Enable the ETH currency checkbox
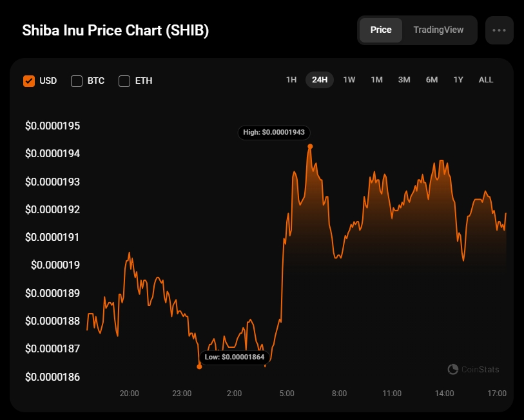 (124, 81)
